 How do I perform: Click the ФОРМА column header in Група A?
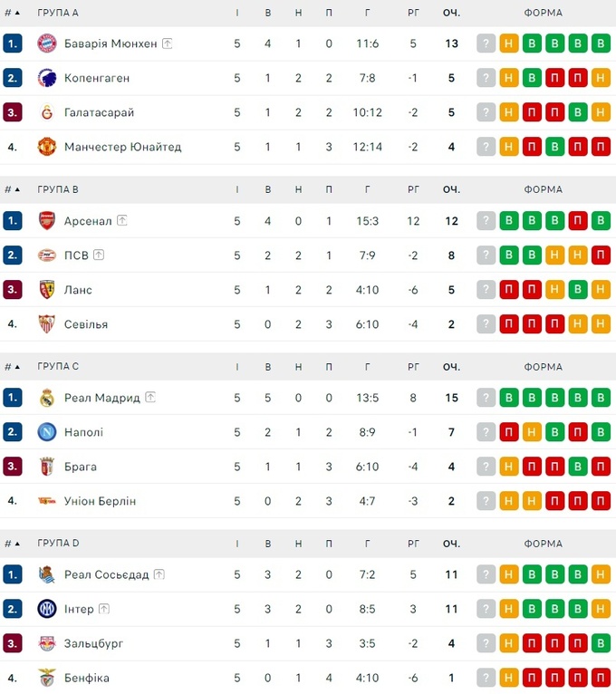point(543,13)
